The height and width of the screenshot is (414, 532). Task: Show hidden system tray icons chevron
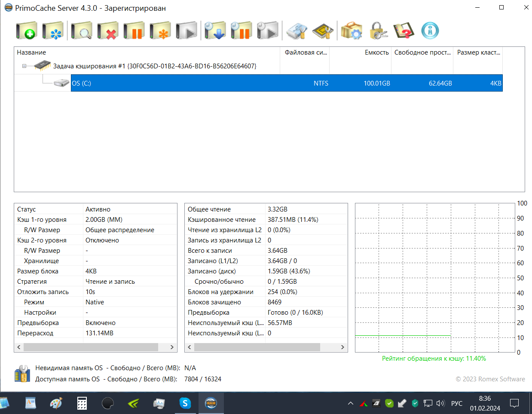click(x=351, y=403)
